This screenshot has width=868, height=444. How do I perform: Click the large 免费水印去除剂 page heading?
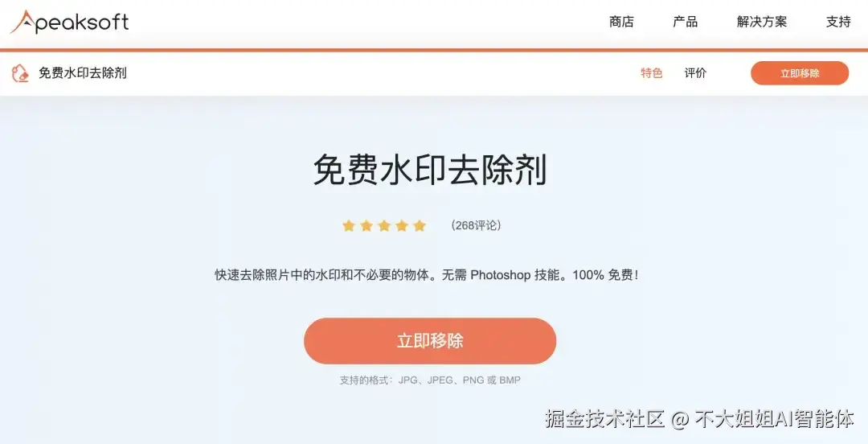pyautogui.click(x=430, y=169)
